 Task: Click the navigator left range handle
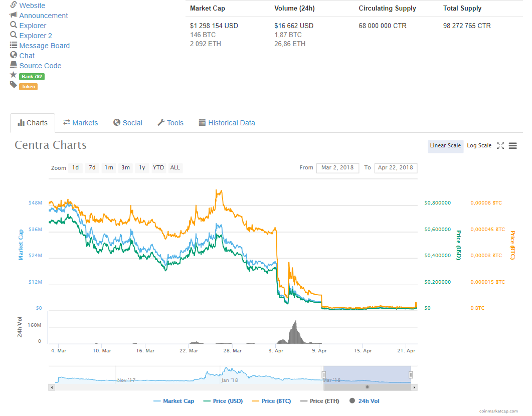pos(324,374)
